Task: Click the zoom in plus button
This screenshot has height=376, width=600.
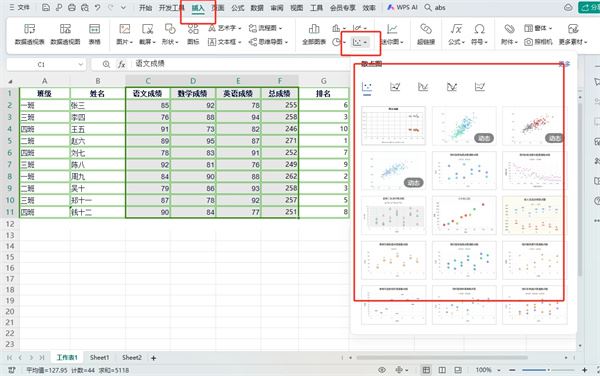Action: pos(584,370)
